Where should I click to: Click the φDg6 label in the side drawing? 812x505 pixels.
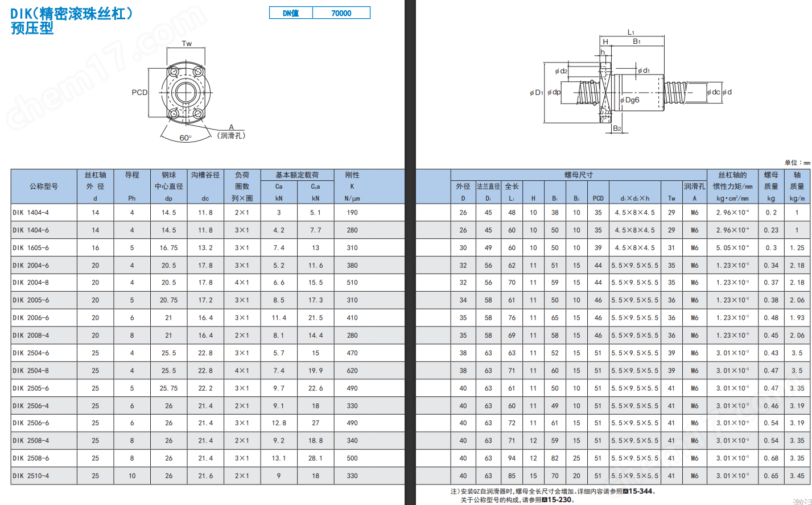629,100
